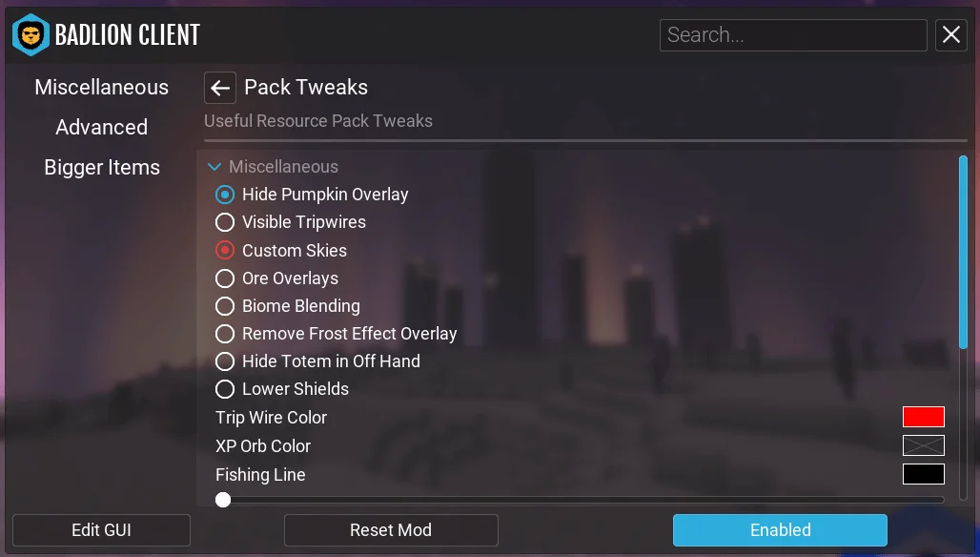Turn on Ore Overlays
This screenshot has height=557, width=980.
point(225,278)
